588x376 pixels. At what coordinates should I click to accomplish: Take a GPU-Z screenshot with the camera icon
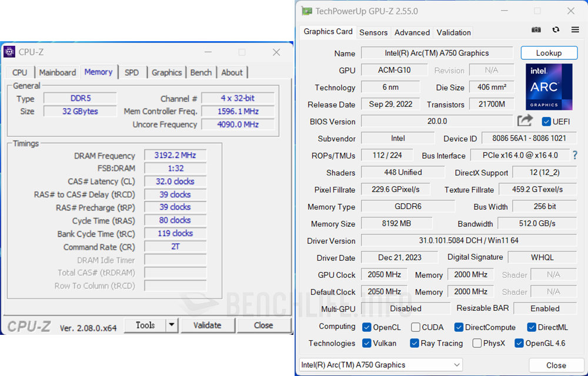[536, 30]
